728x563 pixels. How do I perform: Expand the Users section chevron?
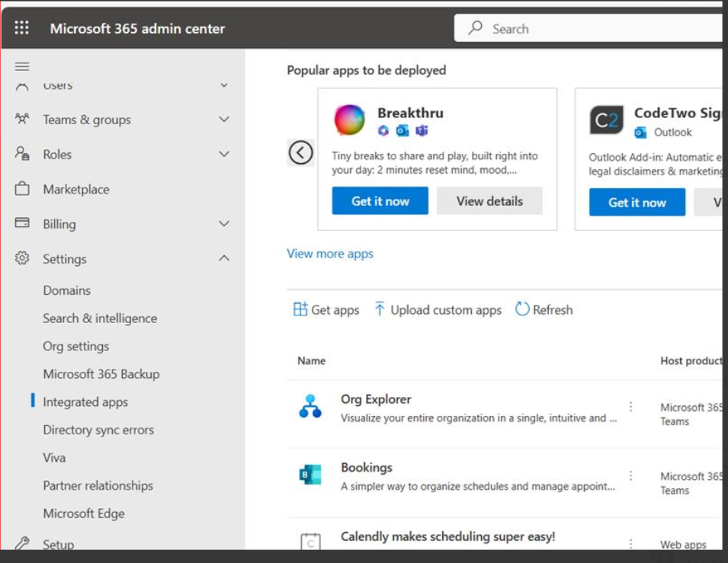pyautogui.click(x=224, y=85)
